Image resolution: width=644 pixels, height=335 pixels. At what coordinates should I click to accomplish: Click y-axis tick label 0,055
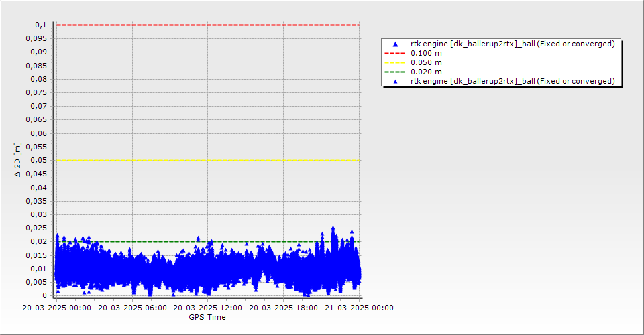(x=36, y=147)
